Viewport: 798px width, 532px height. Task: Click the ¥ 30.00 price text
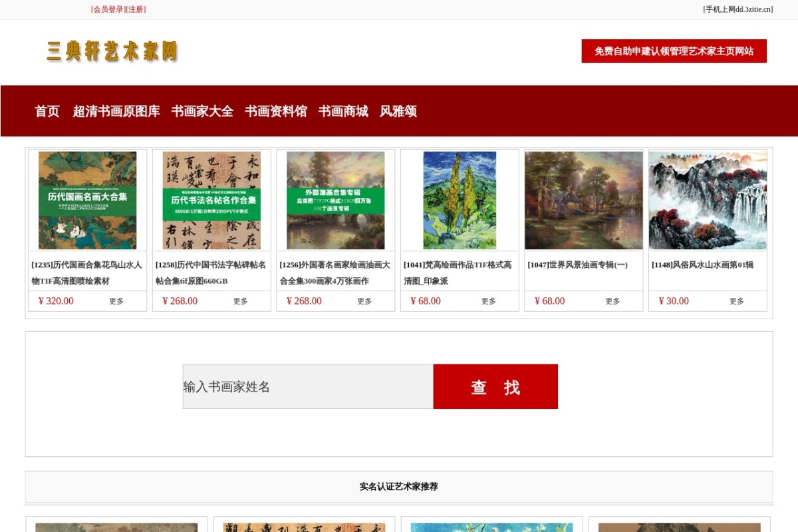click(x=674, y=301)
